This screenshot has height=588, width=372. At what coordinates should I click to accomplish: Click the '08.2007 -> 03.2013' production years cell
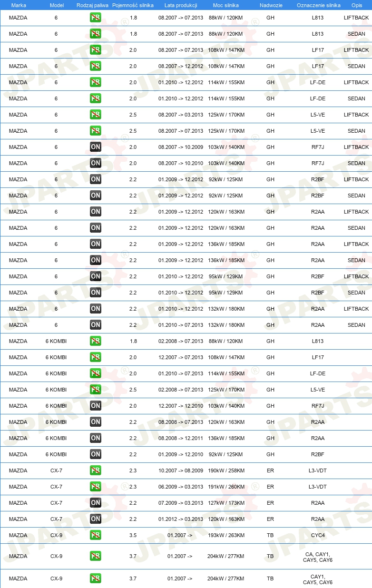tap(181, 115)
